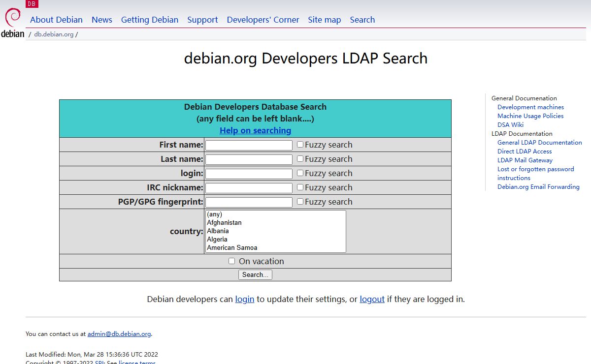The height and width of the screenshot is (364, 591).
Task: Focus the Last name input field
Action: click(249, 159)
